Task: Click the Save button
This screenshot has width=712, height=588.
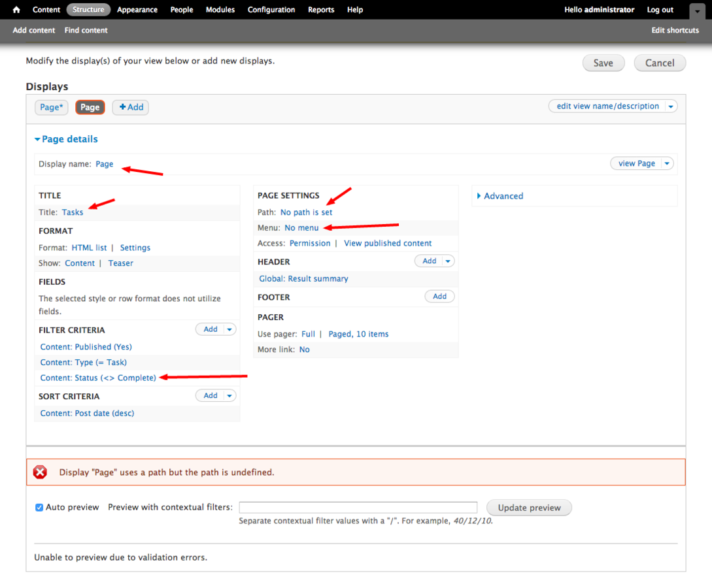Action: click(603, 63)
